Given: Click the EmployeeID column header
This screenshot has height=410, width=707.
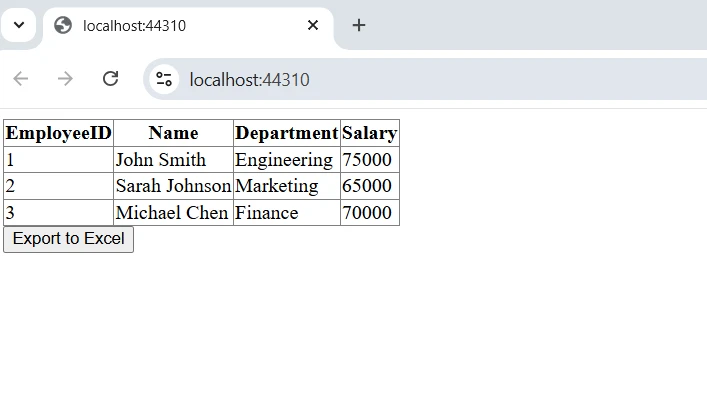Looking at the screenshot, I should [58, 133].
